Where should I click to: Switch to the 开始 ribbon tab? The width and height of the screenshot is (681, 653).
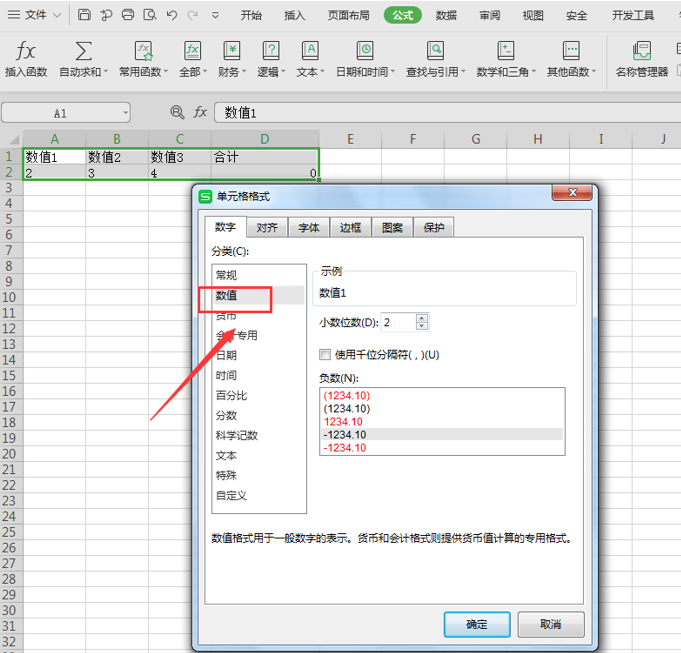coord(251,15)
